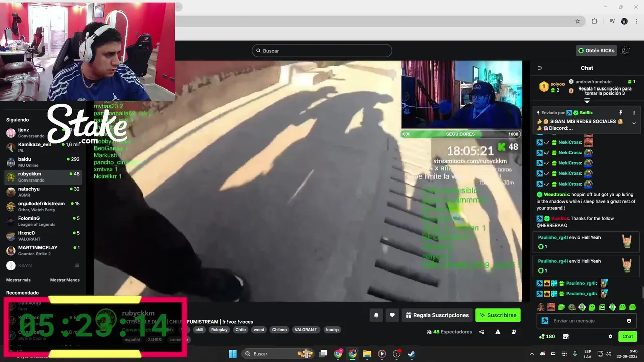Click the first Paulinho_rg4l Hell Yeah gift
This screenshot has width=644, height=362.
(x=587, y=242)
